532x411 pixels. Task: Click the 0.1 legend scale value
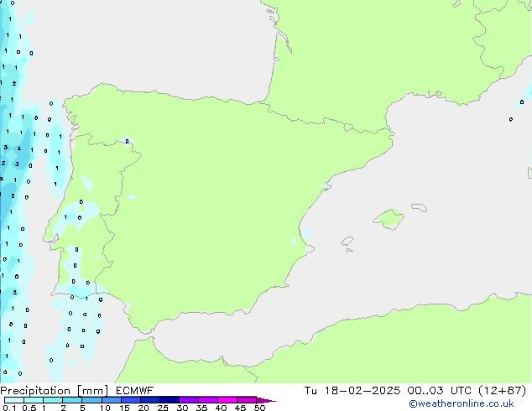click(9, 408)
